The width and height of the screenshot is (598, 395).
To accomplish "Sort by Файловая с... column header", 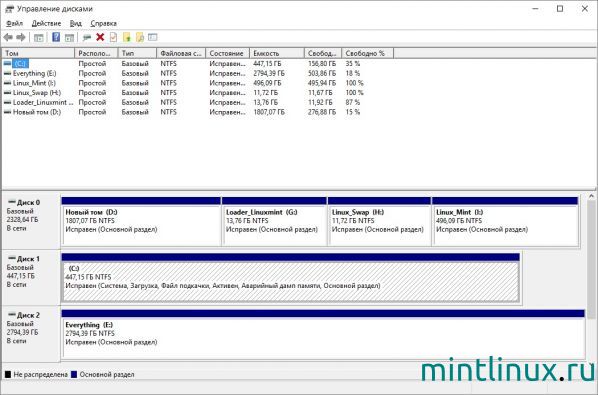I will [181, 53].
